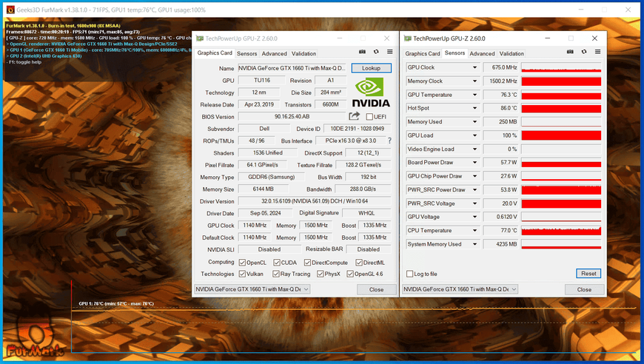Click Close button in left GPU-Z window
Screen dimensions: 644x364
[x=376, y=289]
